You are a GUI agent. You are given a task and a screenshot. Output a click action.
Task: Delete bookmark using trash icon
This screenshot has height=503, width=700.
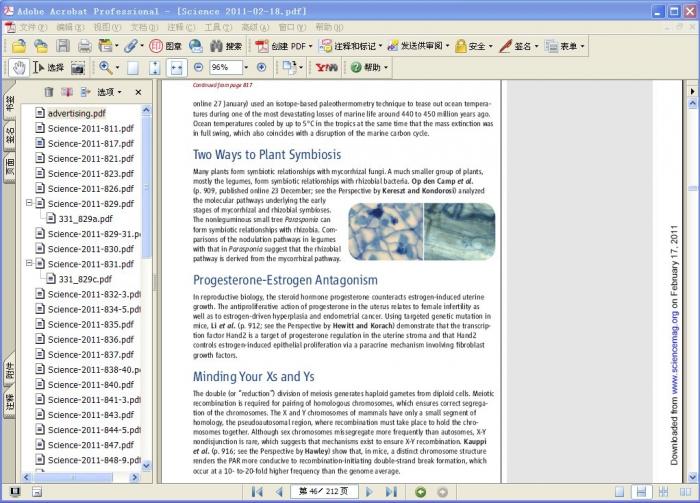pyautogui.click(x=48, y=92)
